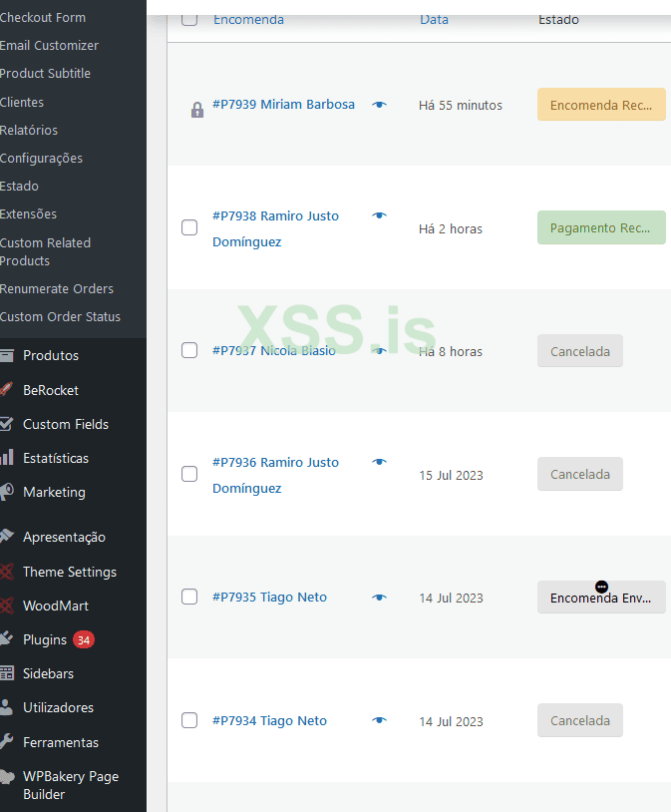Click the WoodMart sidebar icon
Image resolution: width=671 pixels, height=812 pixels.
(x=7, y=606)
